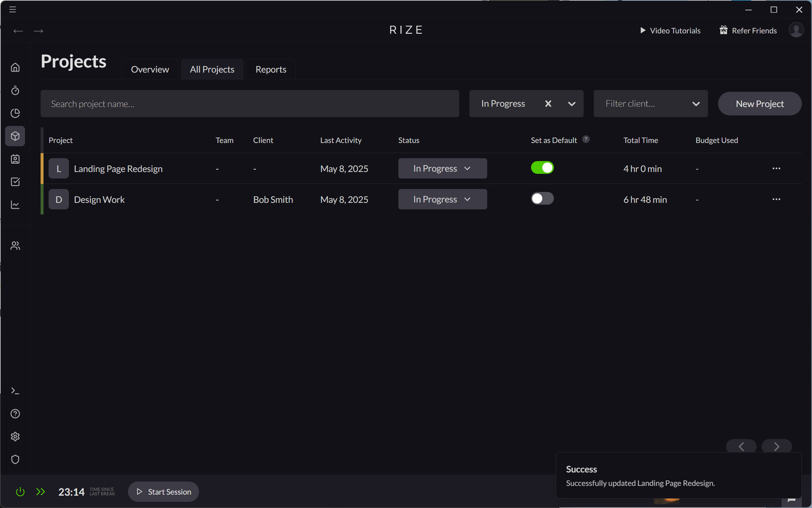Switch to the Reports tab

270,69
